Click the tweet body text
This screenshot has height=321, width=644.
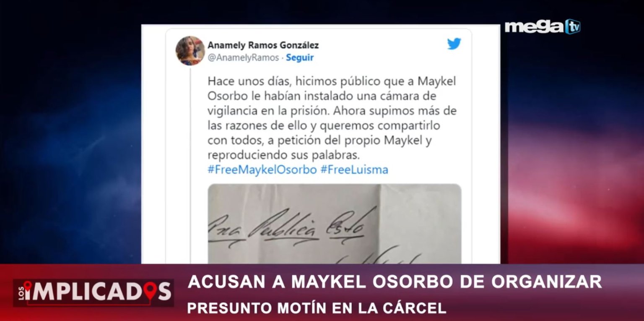click(x=332, y=118)
